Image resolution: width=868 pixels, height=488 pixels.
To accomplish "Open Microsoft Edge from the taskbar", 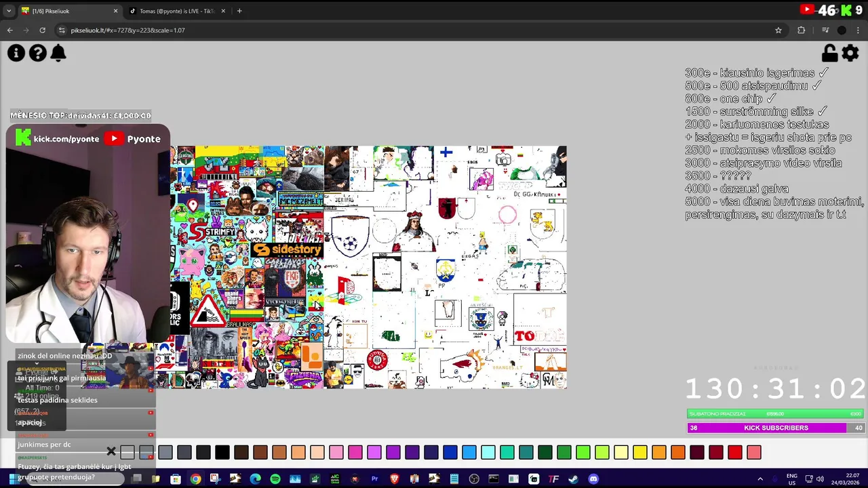I will pyautogui.click(x=255, y=479).
